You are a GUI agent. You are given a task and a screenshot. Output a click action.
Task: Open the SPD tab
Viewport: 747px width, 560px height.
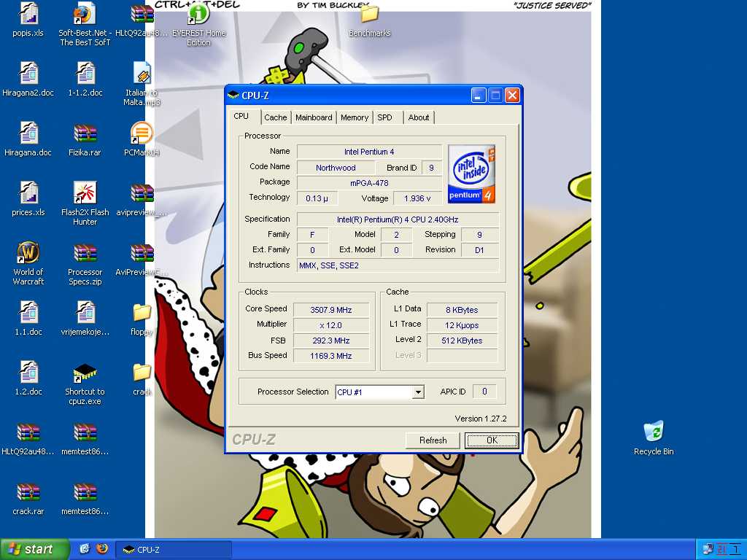(x=384, y=117)
